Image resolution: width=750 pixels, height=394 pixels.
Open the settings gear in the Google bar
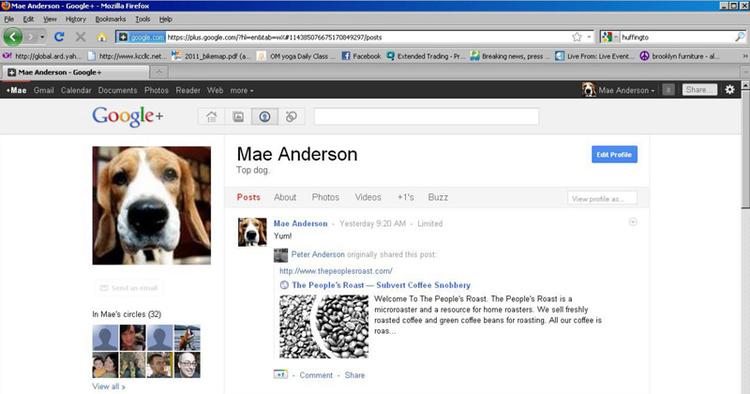tap(729, 89)
